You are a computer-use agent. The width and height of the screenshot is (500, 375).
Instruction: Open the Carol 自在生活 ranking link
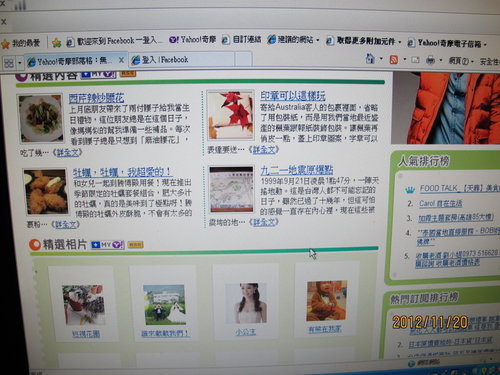pyautogui.click(x=441, y=203)
